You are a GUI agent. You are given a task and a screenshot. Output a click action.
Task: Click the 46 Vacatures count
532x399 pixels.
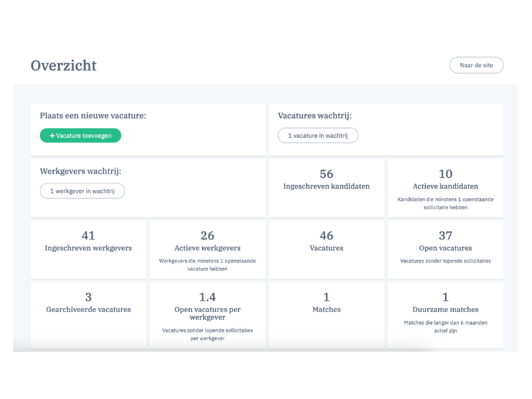coord(327,235)
